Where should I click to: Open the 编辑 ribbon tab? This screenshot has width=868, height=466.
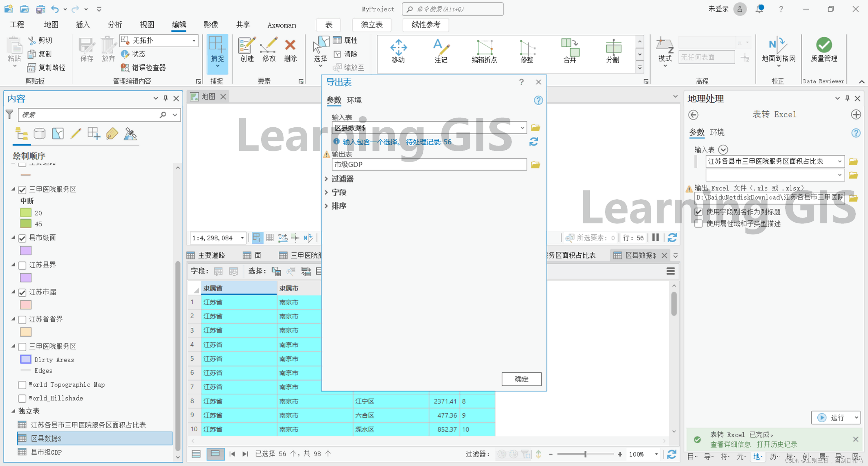tap(179, 25)
